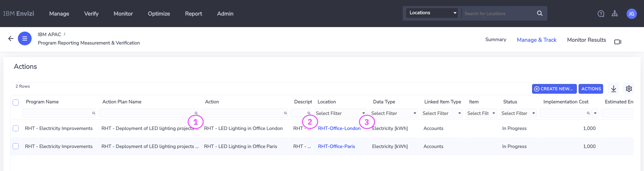Open the RHT-Office-London location link
Screen dimensions: 644x171
click(339, 128)
